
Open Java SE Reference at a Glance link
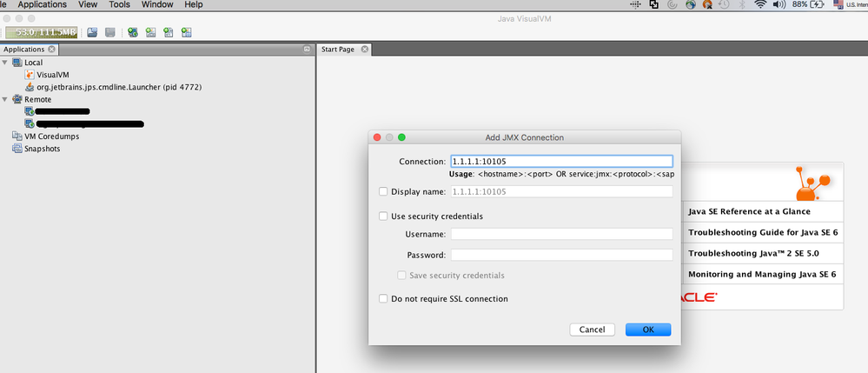749,212
